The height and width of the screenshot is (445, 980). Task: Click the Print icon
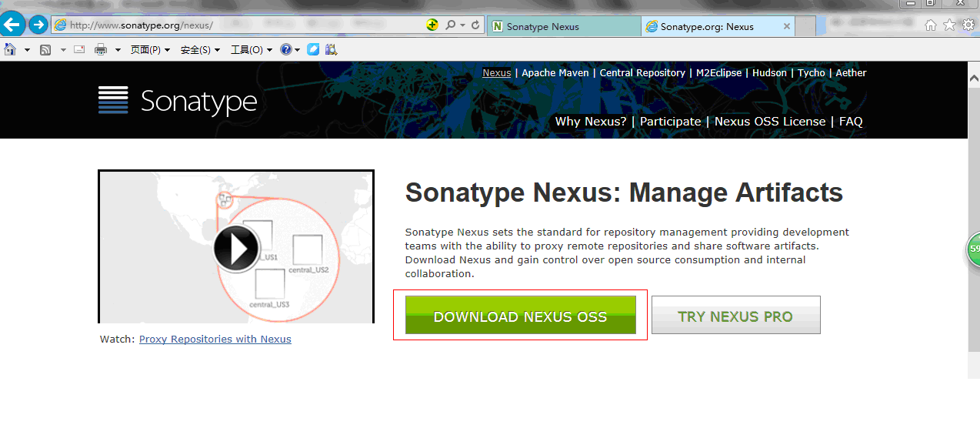pos(101,50)
